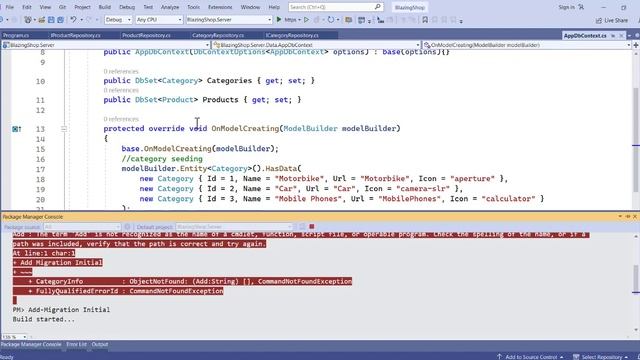
Task: Click the split editor plus icon
Action: 636,45
